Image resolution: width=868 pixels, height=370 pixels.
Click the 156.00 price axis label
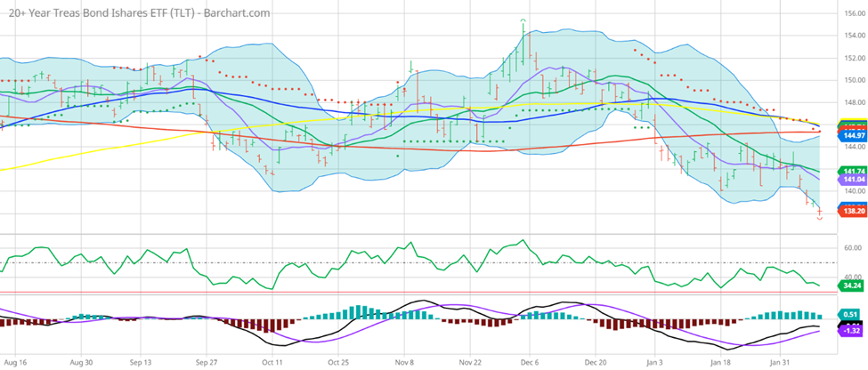coord(853,15)
